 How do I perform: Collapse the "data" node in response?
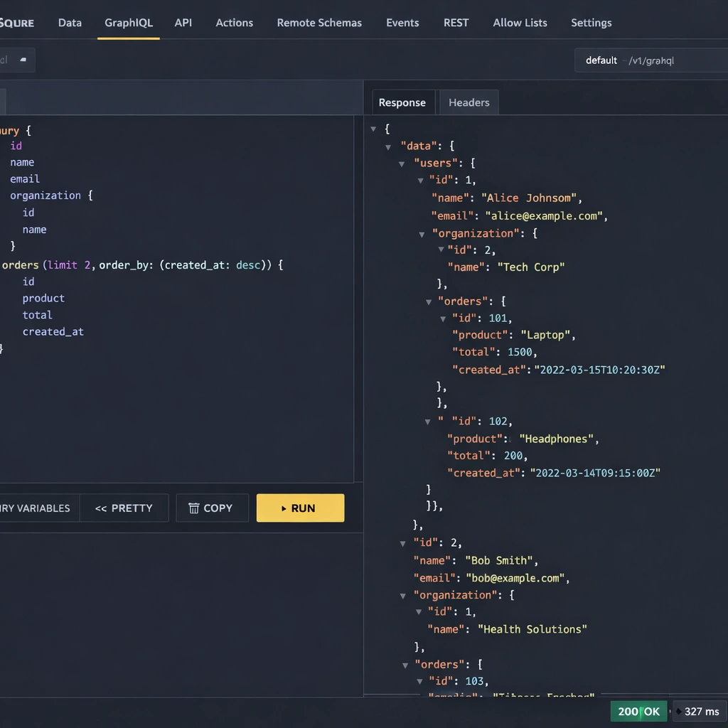tap(388, 146)
